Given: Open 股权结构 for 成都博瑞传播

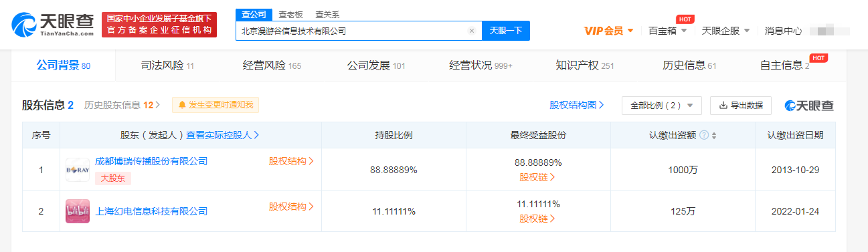Looking at the screenshot, I should [x=291, y=161].
